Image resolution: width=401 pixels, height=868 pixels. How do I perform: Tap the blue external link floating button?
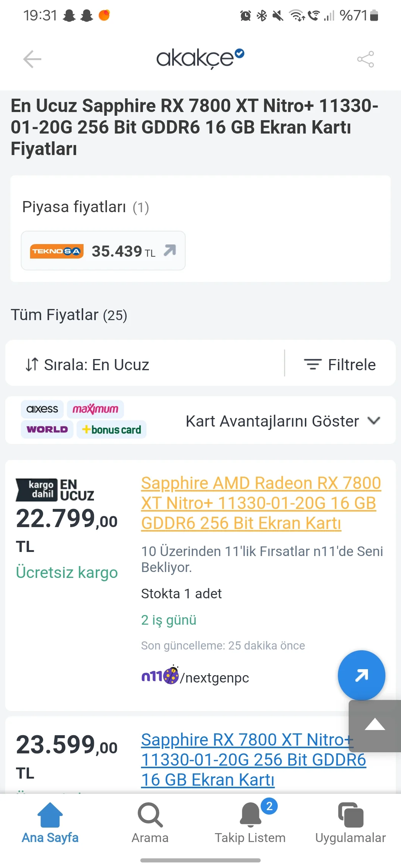(361, 675)
